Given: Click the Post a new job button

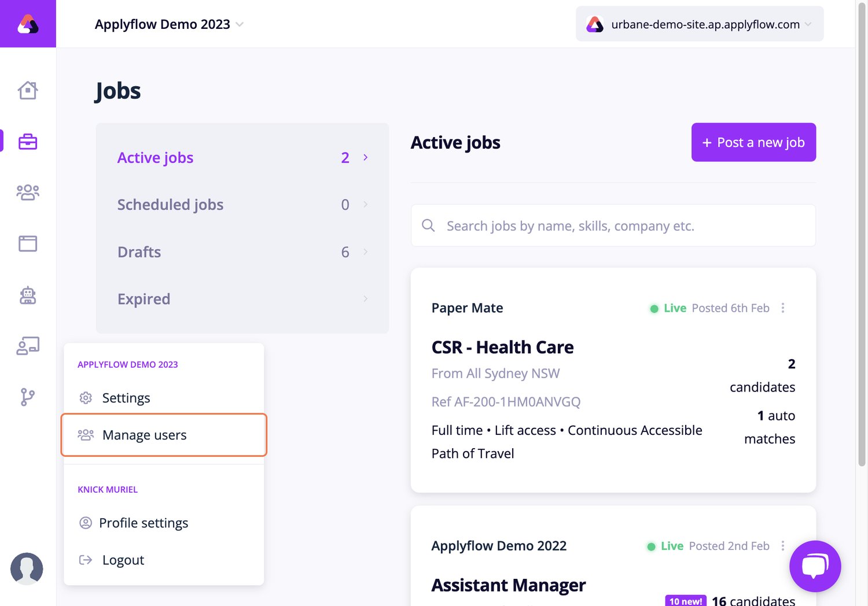Looking at the screenshot, I should (753, 142).
